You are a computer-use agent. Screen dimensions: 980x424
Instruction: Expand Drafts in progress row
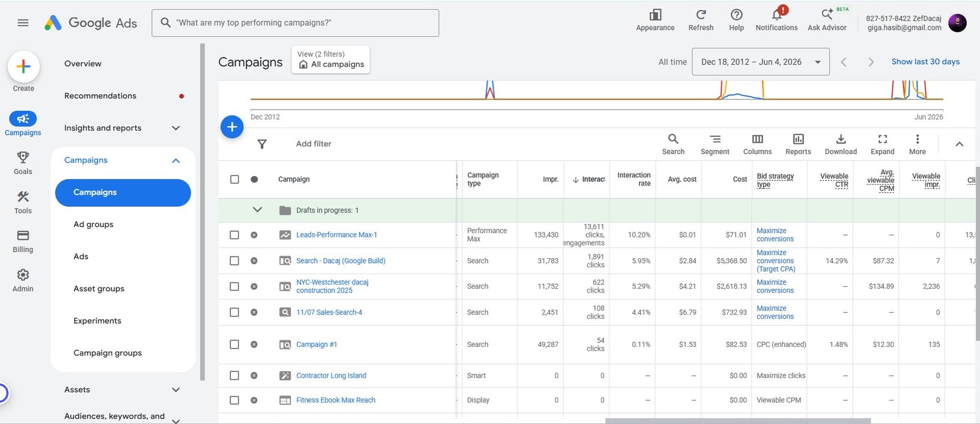click(x=257, y=210)
